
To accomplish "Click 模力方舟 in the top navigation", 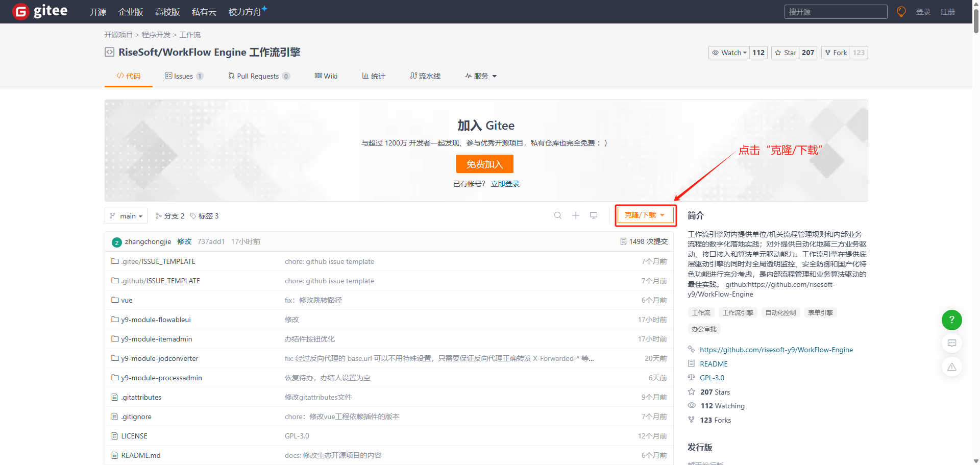I will pyautogui.click(x=247, y=12).
